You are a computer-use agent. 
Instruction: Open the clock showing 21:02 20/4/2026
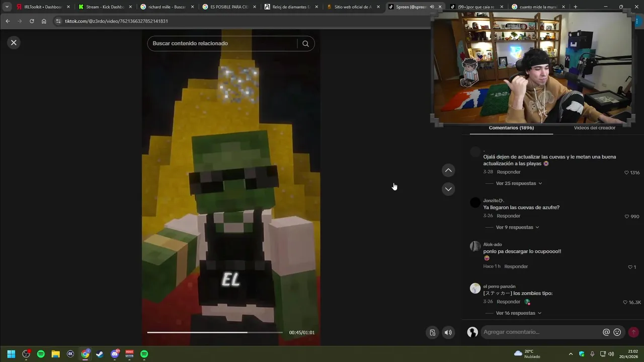629,354
